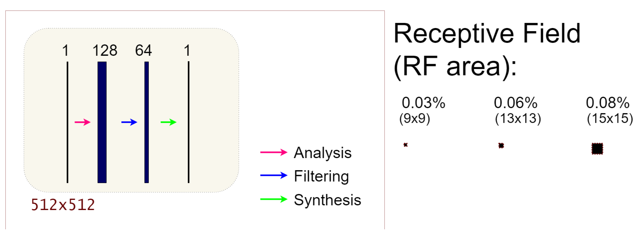Select the 0.08% percentage label
The image size is (644, 235).
tap(607, 103)
